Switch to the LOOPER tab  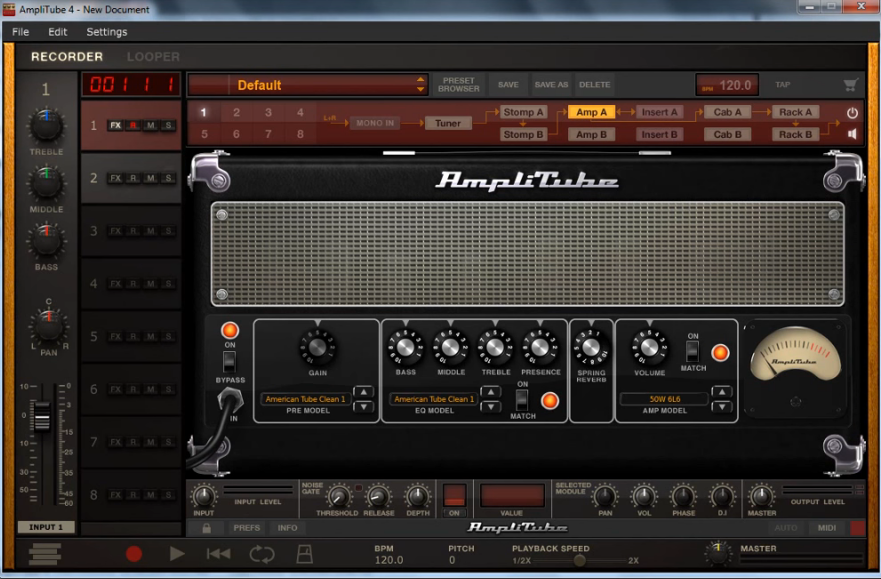(153, 57)
